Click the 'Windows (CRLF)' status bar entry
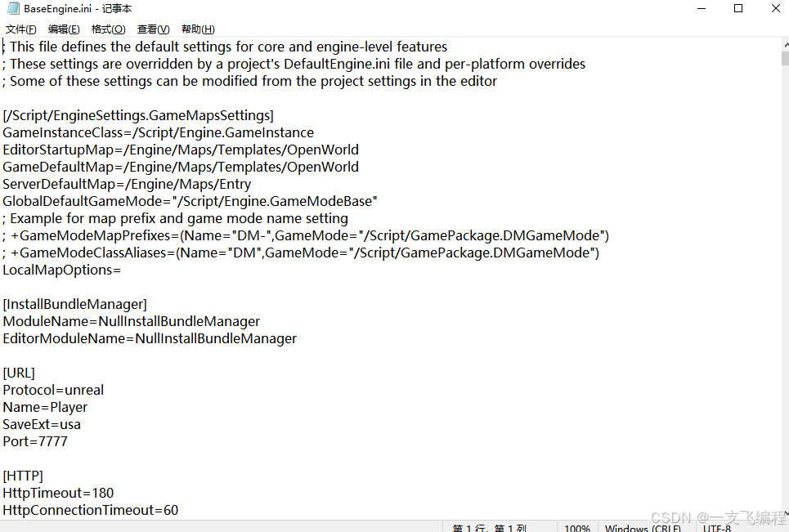789x532 pixels. (x=643, y=527)
